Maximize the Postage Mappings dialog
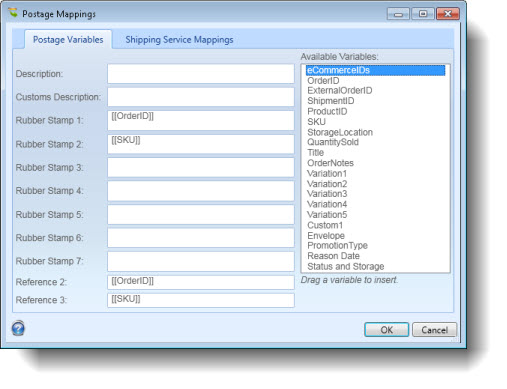Viewport: 507px width, 389px height. click(423, 14)
